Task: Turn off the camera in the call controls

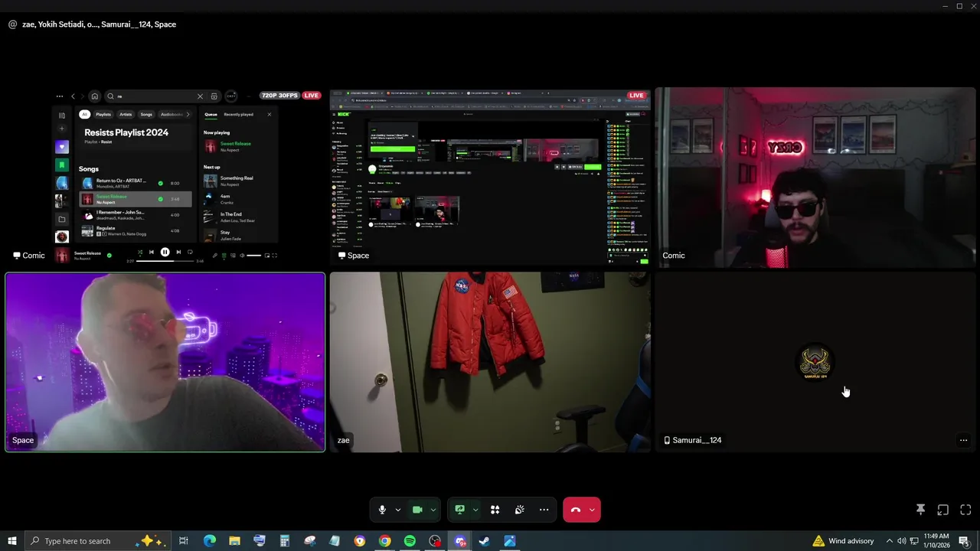Action: tap(417, 510)
